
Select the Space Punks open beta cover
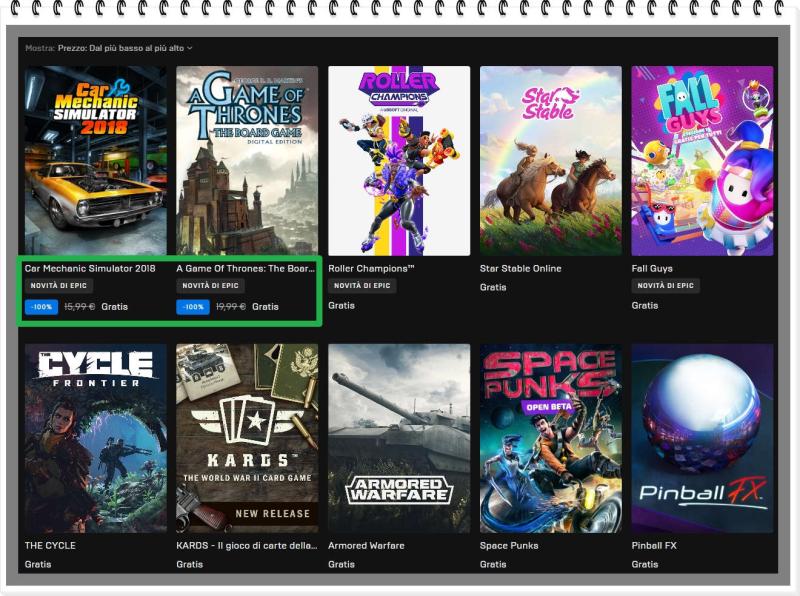tap(550, 438)
